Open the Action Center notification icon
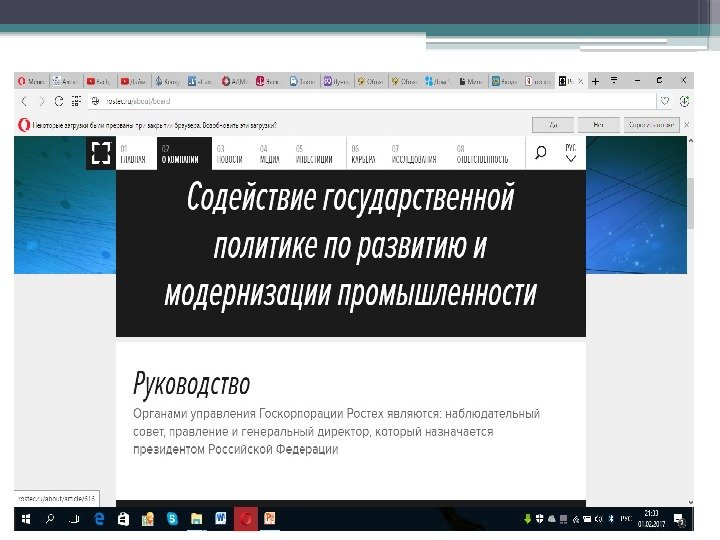The height and width of the screenshot is (540, 720). tap(679, 519)
